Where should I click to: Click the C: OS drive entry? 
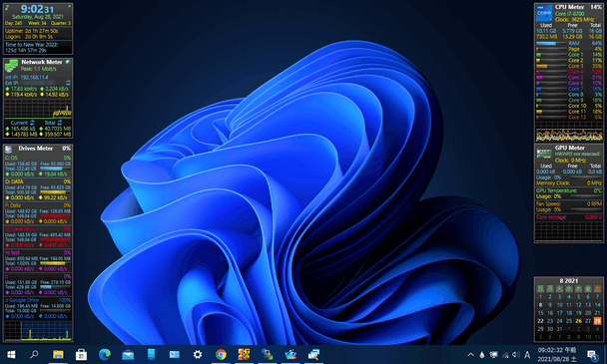[38, 158]
